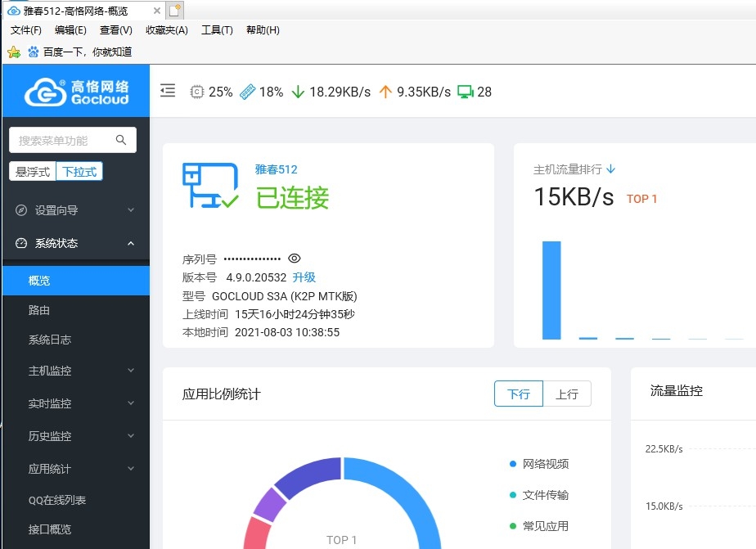Switch app statistics to 上行 tab
The image size is (756, 549).
click(566, 394)
